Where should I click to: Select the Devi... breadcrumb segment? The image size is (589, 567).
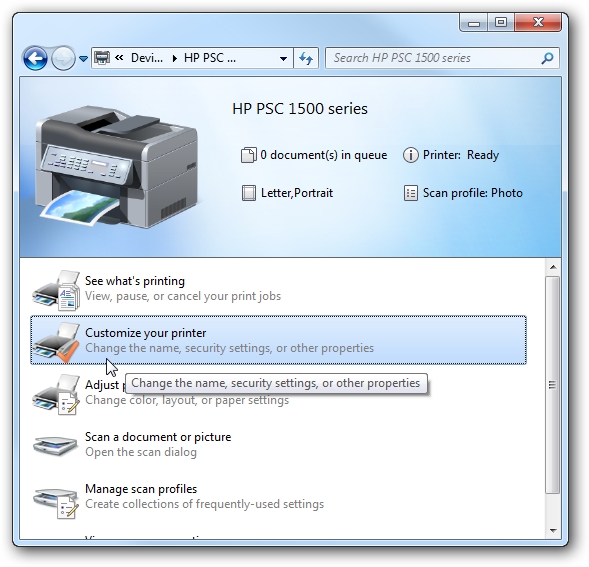click(x=146, y=58)
